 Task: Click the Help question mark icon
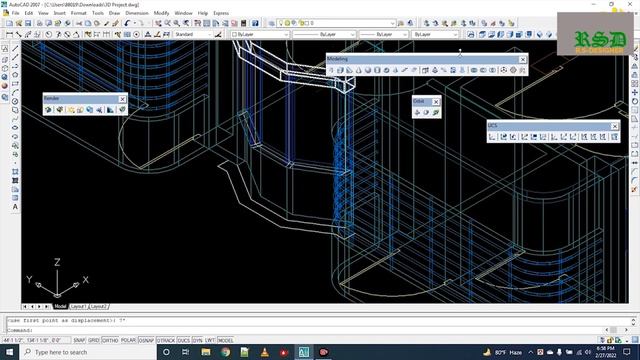click(255, 23)
